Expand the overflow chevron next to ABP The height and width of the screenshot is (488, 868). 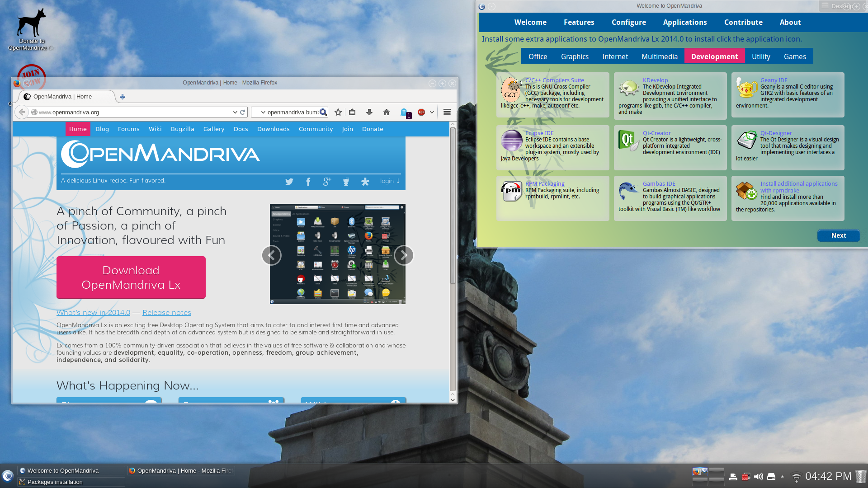click(432, 112)
